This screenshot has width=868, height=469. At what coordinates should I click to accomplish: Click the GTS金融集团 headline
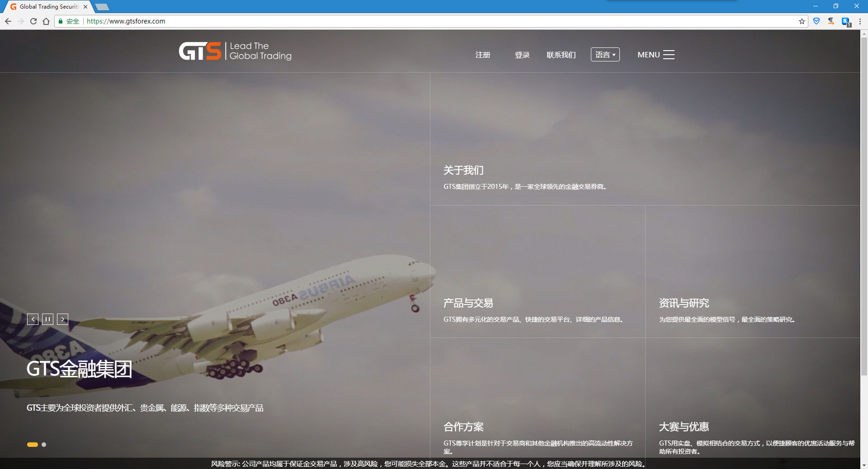(x=79, y=369)
